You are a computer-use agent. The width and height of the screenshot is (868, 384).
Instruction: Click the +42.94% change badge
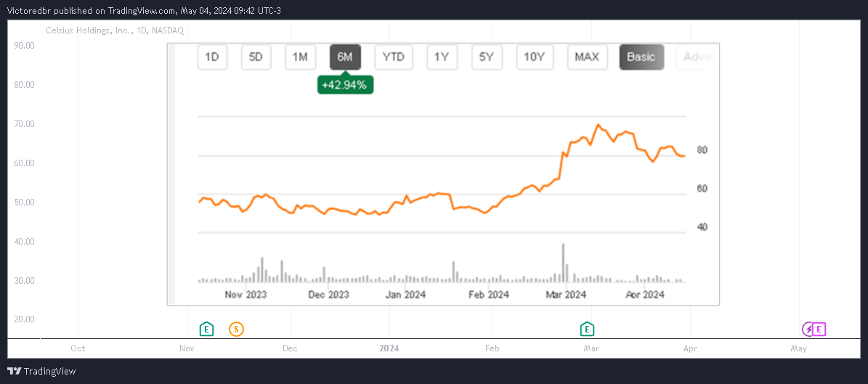coord(345,85)
